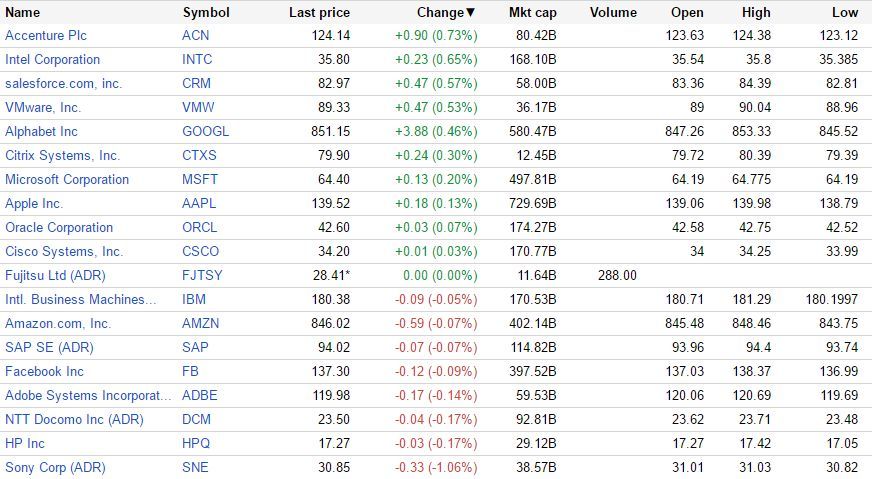The image size is (872, 479).
Task: Sort by Symbol column header
Action: pos(206,13)
